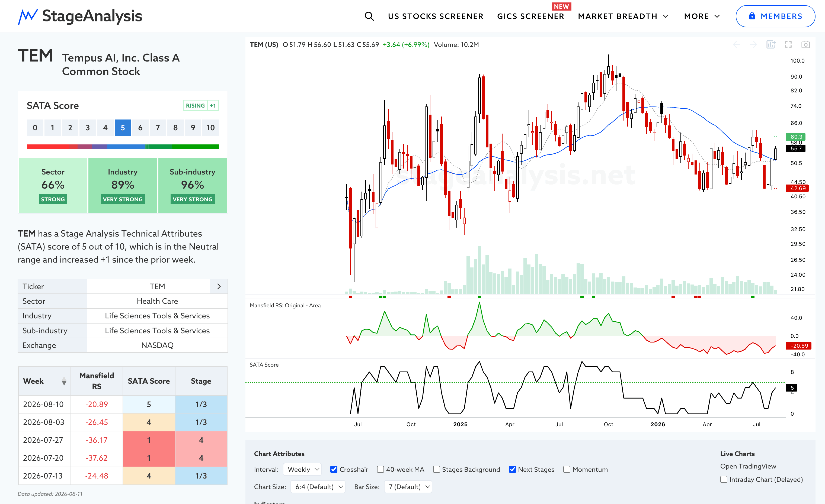Click Mansfield RS value -20.89

pyautogui.click(x=97, y=404)
